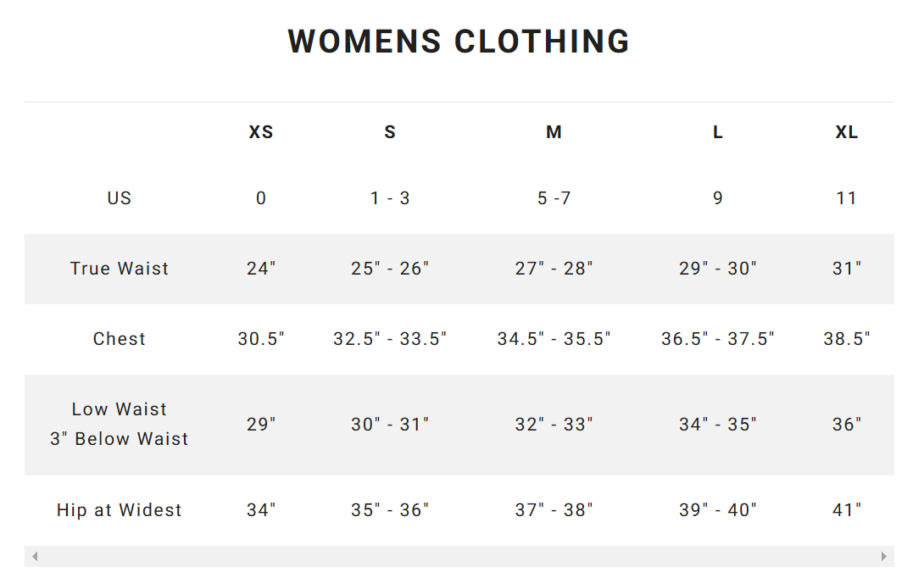The width and height of the screenshot is (924, 578).
Task: Click the Chest row label
Action: [x=119, y=339]
